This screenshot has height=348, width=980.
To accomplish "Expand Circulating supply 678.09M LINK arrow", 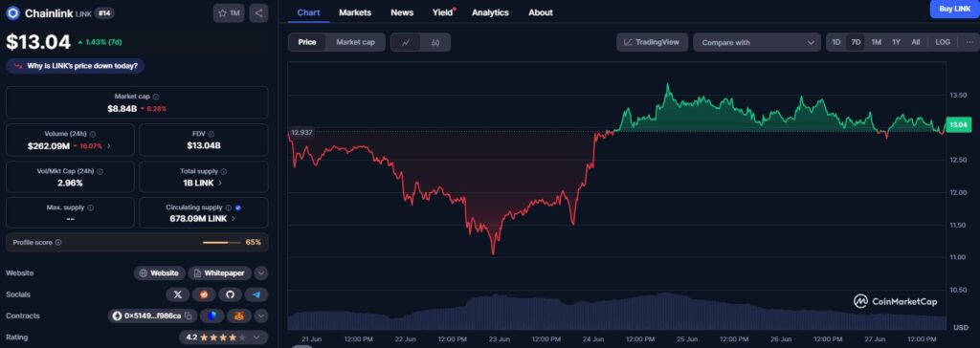I will (x=234, y=219).
